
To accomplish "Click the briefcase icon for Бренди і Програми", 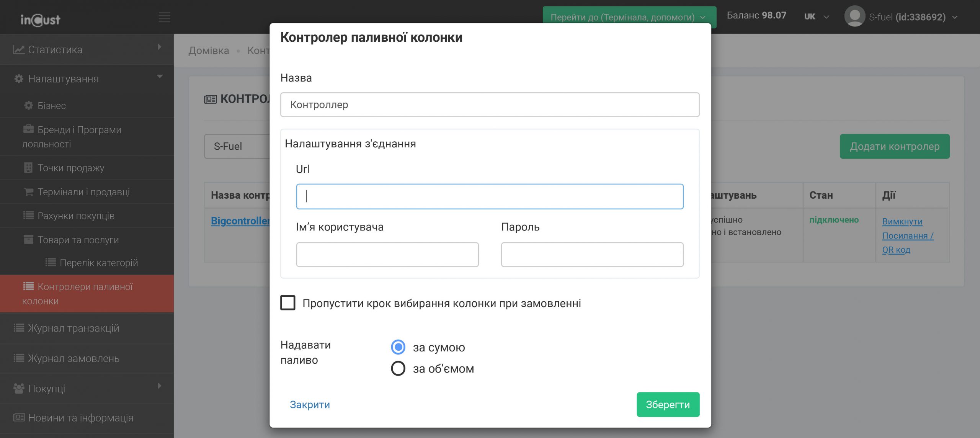I will [28, 129].
